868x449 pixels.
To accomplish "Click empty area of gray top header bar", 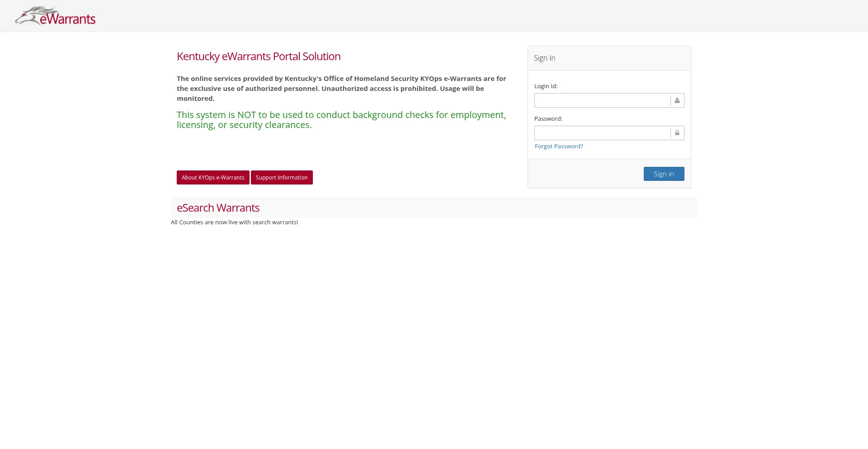I will [x=452, y=16].
